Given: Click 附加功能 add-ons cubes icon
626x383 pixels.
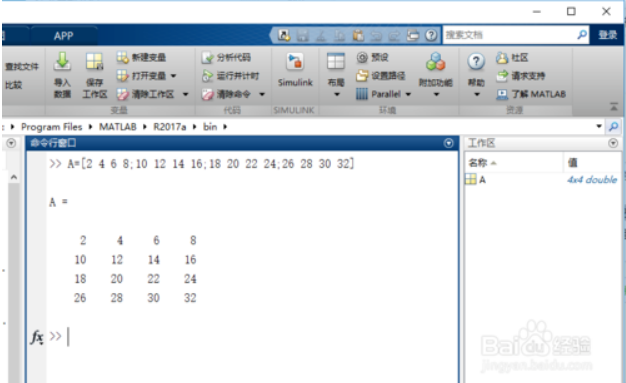Looking at the screenshot, I should [436, 62].
